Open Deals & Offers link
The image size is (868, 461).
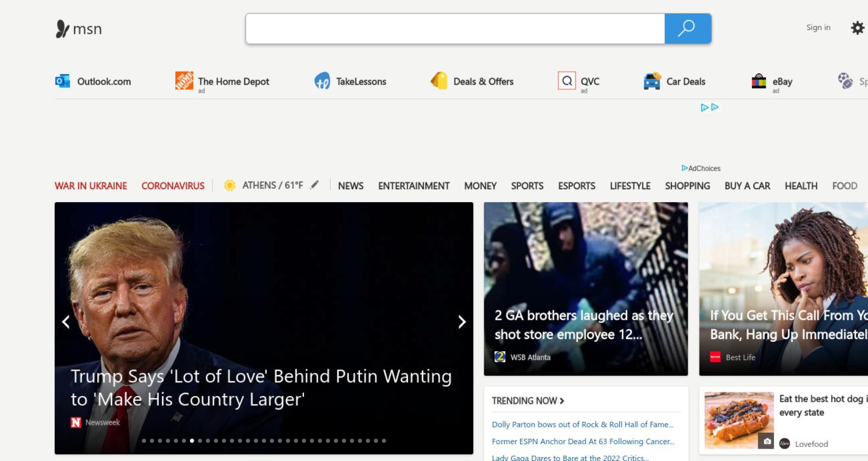[483, 81]
